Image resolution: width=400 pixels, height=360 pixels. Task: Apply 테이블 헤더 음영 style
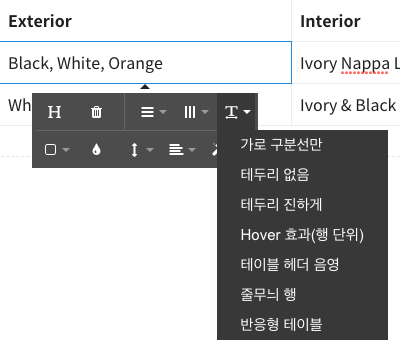pos(302,265)
